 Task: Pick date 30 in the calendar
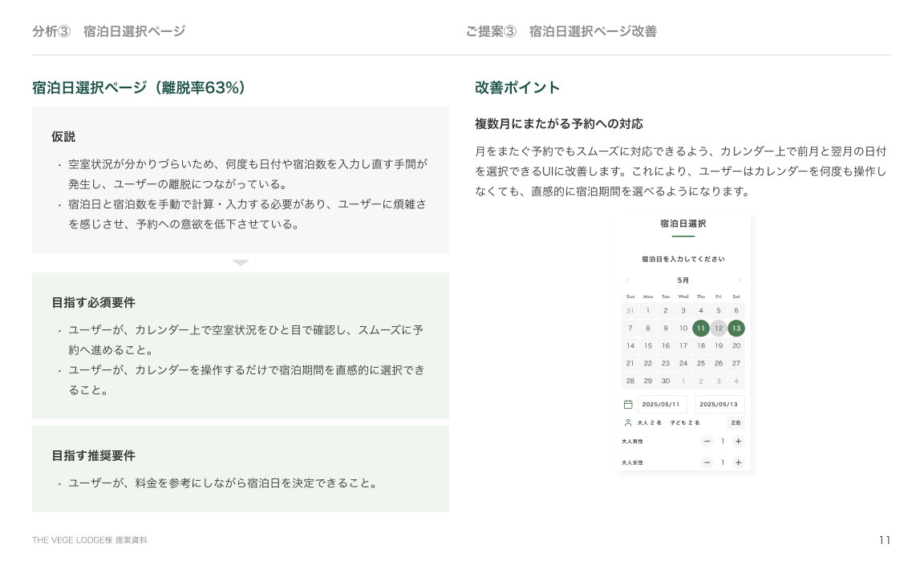click(666, 381)
